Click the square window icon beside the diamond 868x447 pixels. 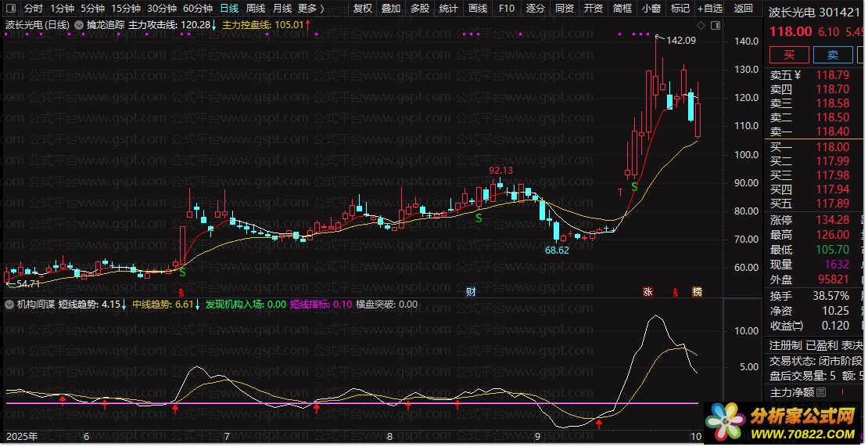tap(716, 25)
